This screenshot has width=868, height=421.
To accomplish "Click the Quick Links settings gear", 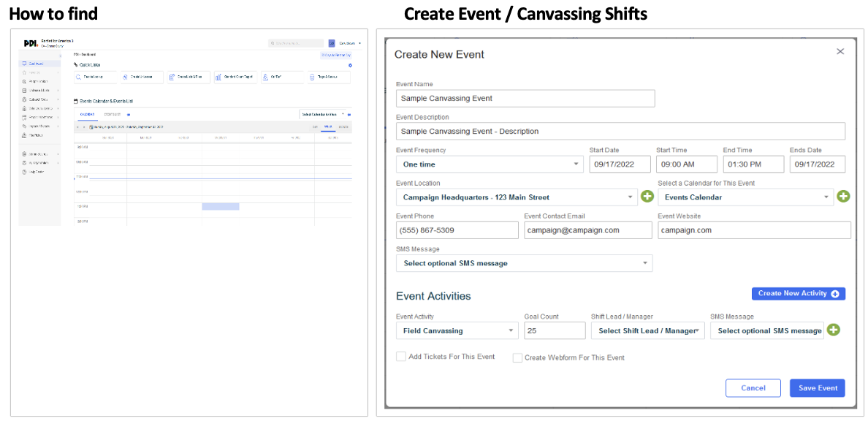I will (350, 65).
